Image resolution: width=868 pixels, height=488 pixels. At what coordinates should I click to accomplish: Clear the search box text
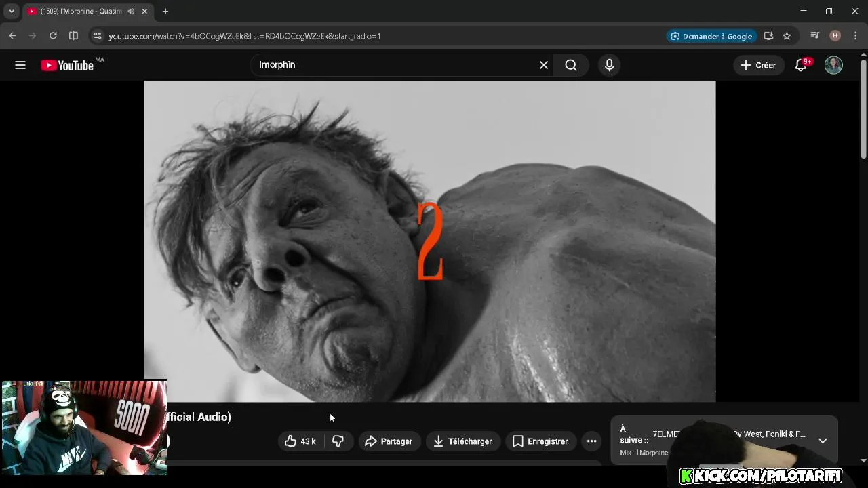pyautogui.click(x=544, y=65)
